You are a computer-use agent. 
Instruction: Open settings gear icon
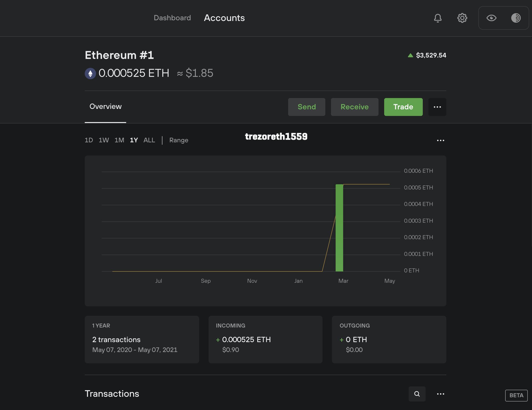click(462, 18)
